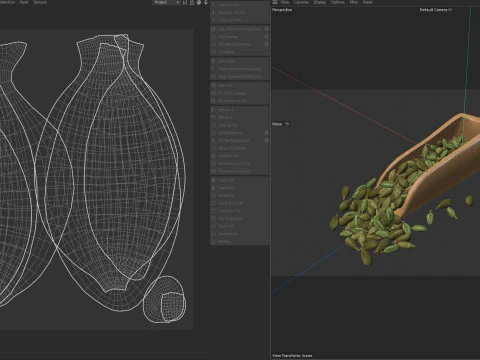Open the Cameras menu
480x360 pixels.
point(301,2)
